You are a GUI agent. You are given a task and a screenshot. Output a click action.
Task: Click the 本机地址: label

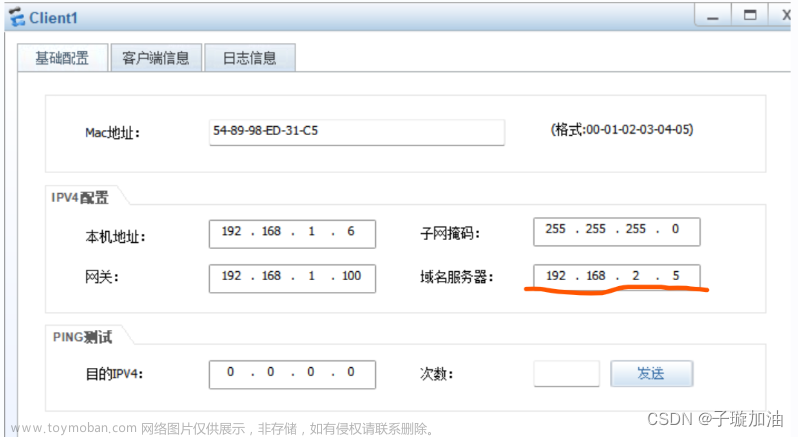[x=116, y=237]
